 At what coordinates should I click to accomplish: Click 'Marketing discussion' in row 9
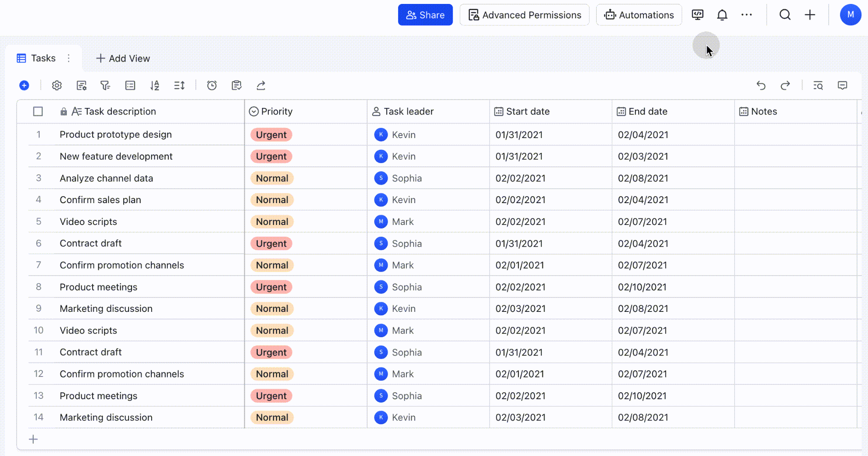pyautogui.click(x=106, y=308)
